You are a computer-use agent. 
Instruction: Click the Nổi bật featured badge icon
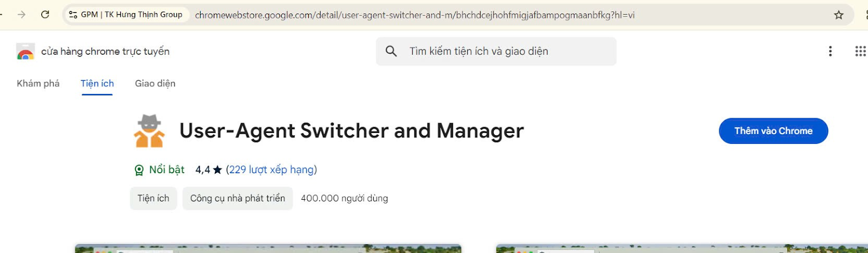(139, 170)
